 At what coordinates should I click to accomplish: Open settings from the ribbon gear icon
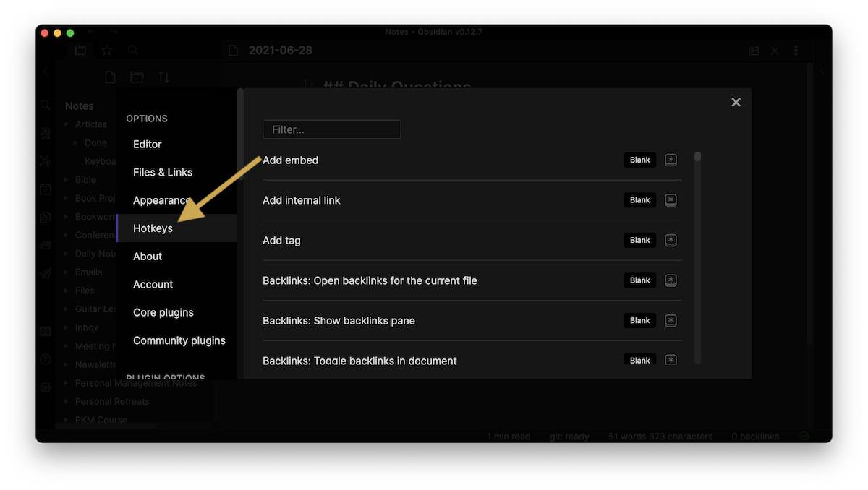[46, 387]
